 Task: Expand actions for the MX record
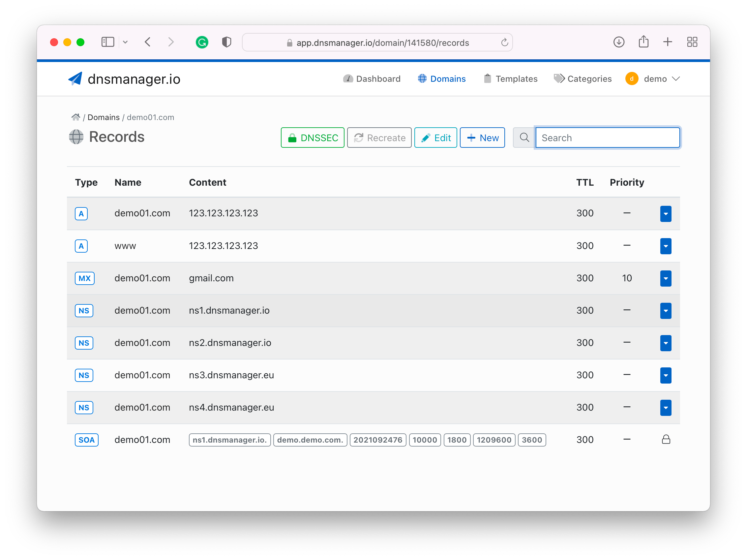pyautogui.click(x=666, y=278)
